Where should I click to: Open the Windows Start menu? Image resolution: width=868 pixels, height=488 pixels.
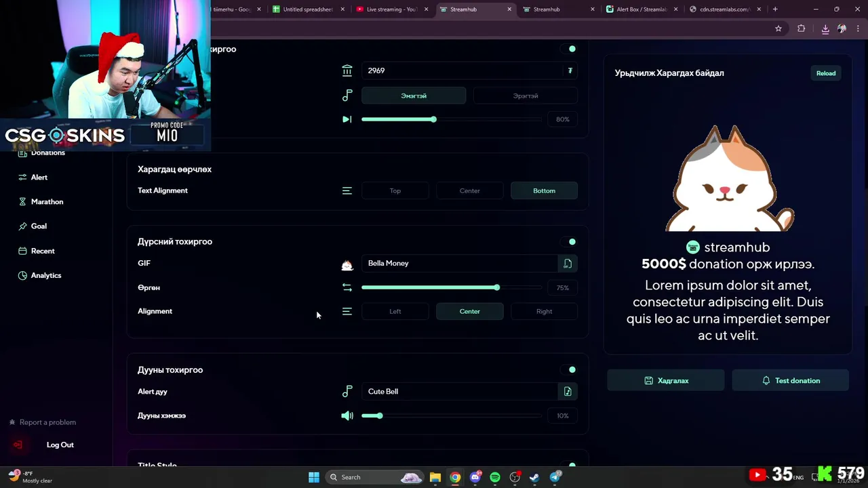tap(314, 477)
